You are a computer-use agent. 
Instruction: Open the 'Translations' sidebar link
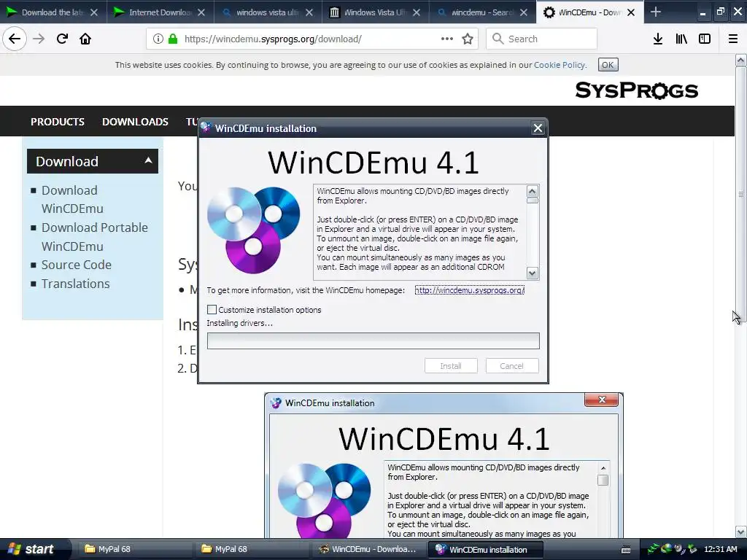75,284
